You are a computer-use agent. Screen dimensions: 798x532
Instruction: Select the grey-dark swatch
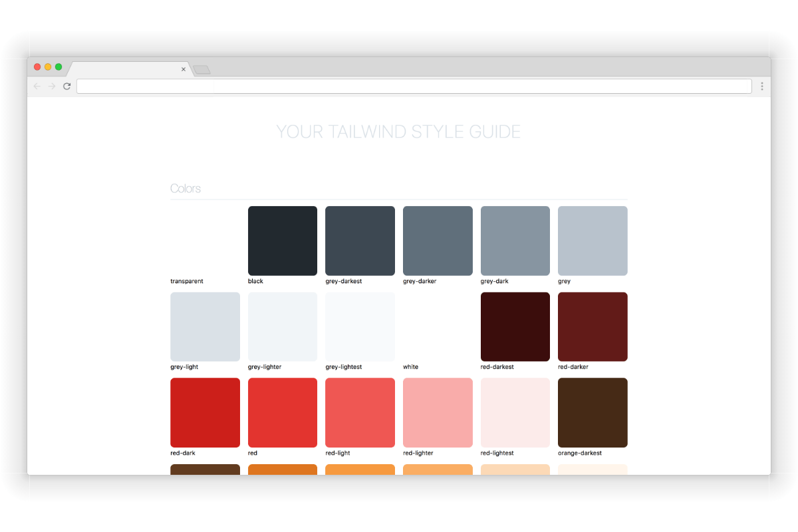coord(515,241)
